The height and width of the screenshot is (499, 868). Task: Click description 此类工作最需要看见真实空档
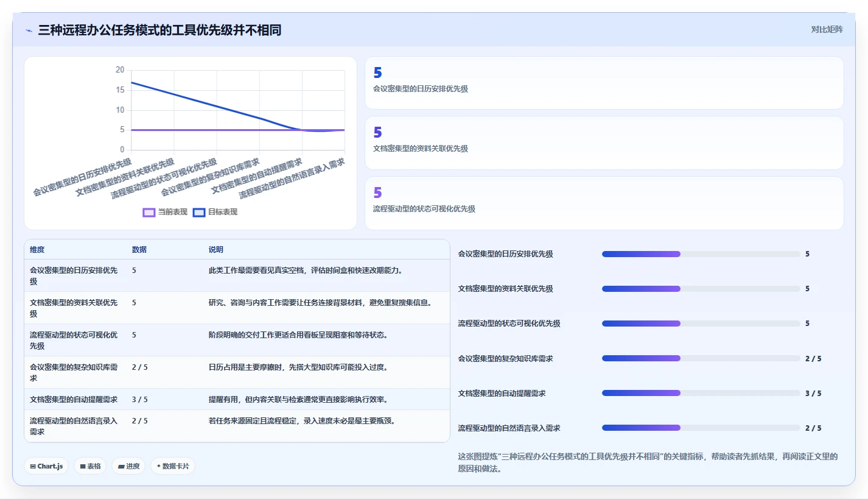point(306,270)
